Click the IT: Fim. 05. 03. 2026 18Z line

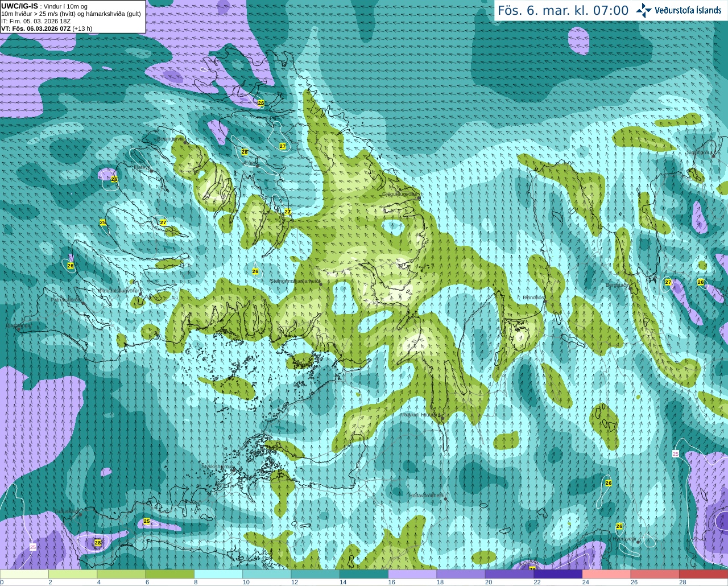(x=36, y=21)
